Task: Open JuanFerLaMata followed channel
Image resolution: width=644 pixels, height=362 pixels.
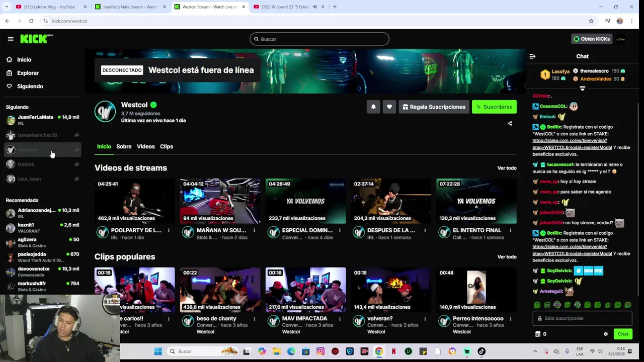Action: [x=42, y=120]
